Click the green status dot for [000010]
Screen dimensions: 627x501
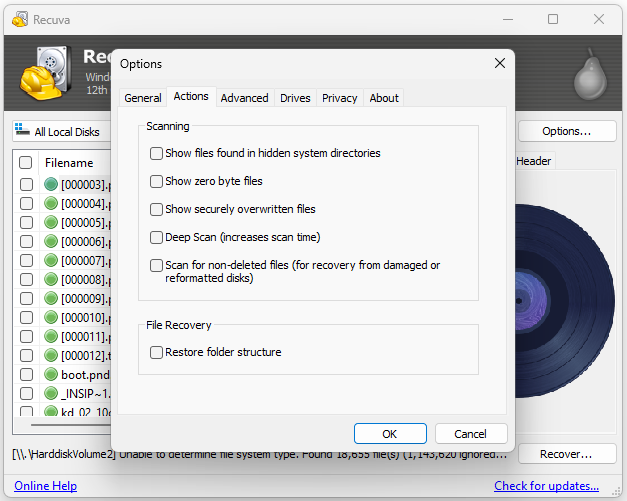[51, 317]
